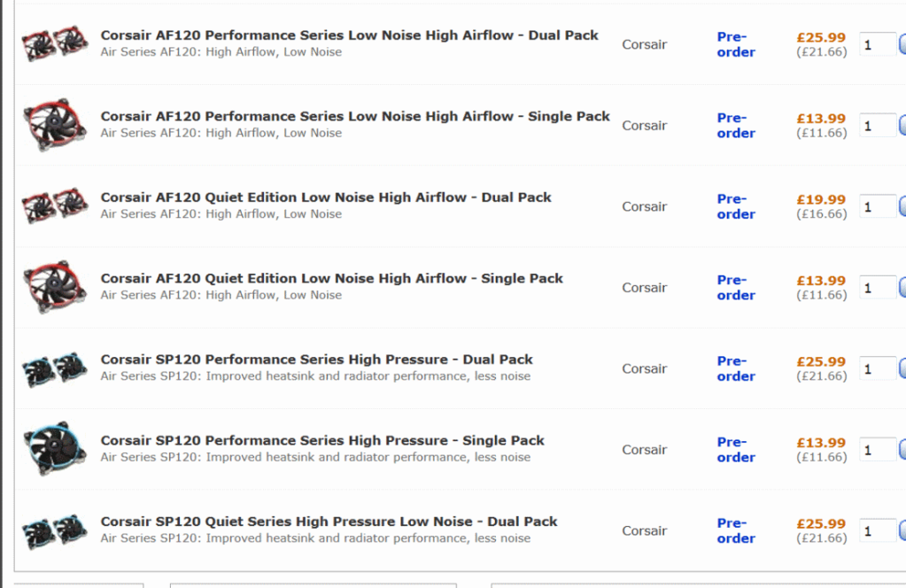Open Corsair AF120 Performance Series Dual Pack link
906x588 pixels.
tap(349, 35)
